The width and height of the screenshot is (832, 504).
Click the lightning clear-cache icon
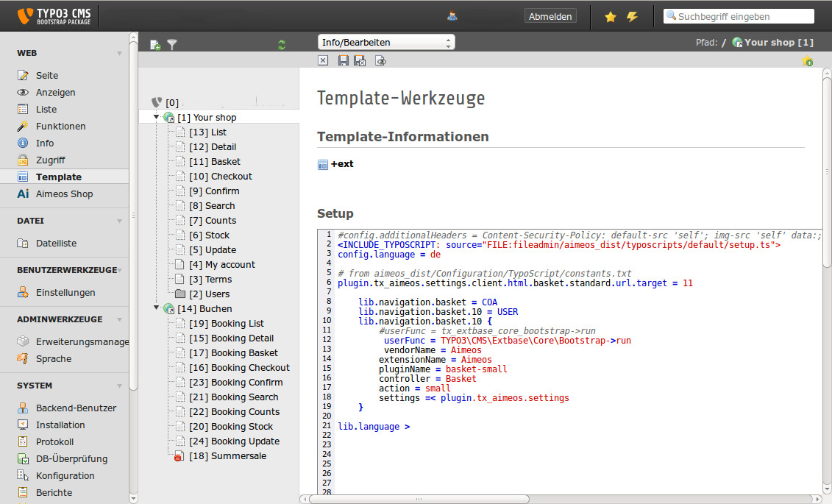632,17
